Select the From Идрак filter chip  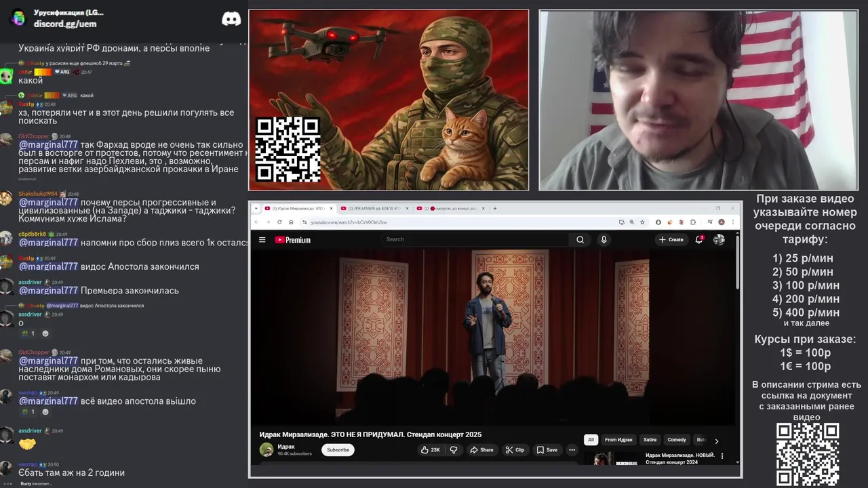click(x=618, y=440)
